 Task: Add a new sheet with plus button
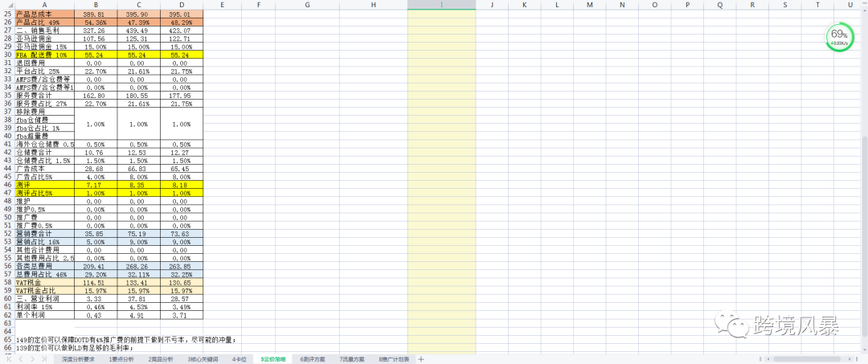point(420,359)
